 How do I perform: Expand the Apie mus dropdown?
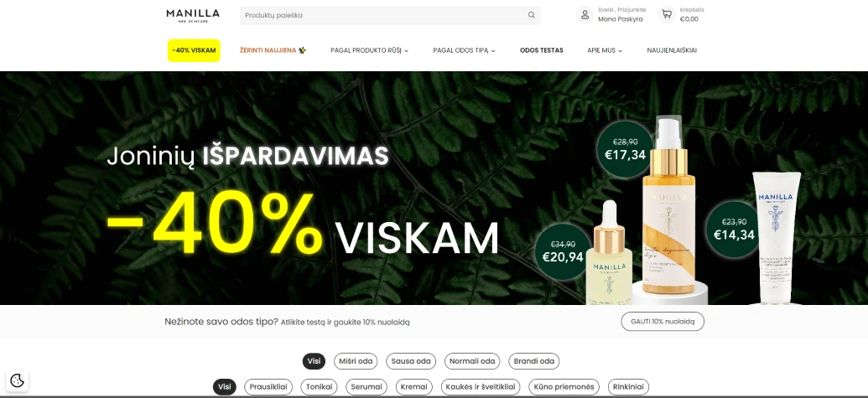pos(605,50)
